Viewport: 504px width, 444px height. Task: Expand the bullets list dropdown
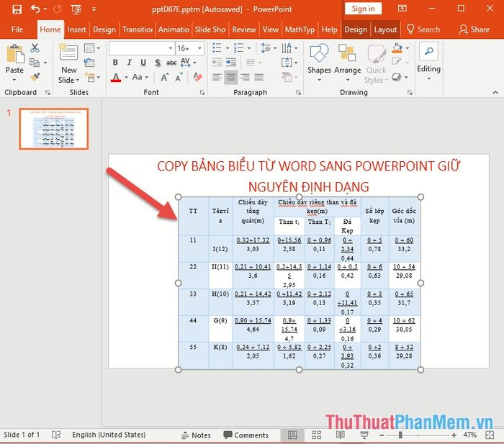point(228,48)
